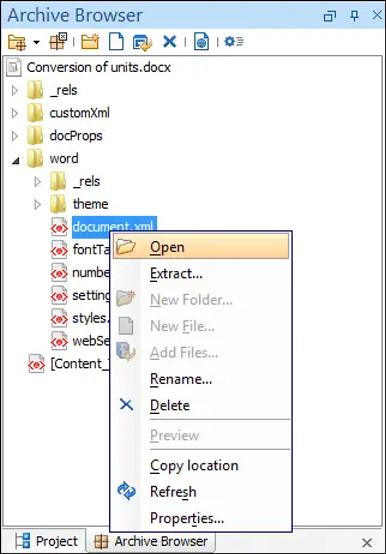Click the archive preview toolbar icon

[x=201, y=42]
